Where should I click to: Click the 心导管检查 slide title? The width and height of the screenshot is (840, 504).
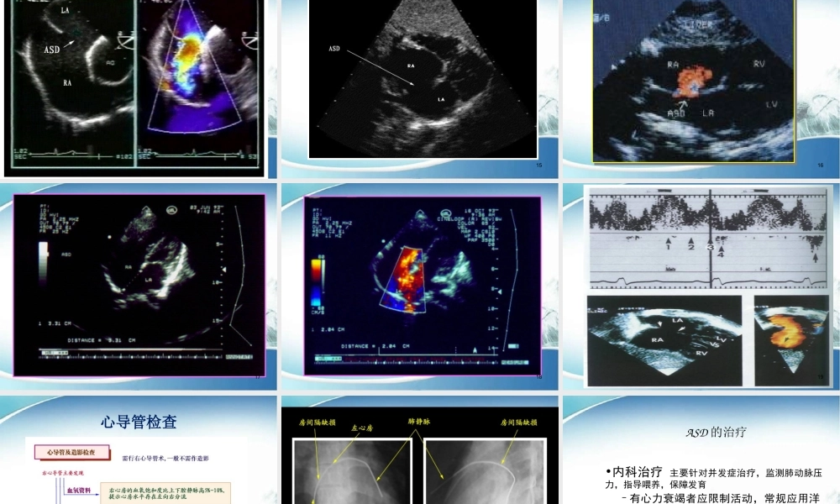pyautogui.click(x=139, y=422)
